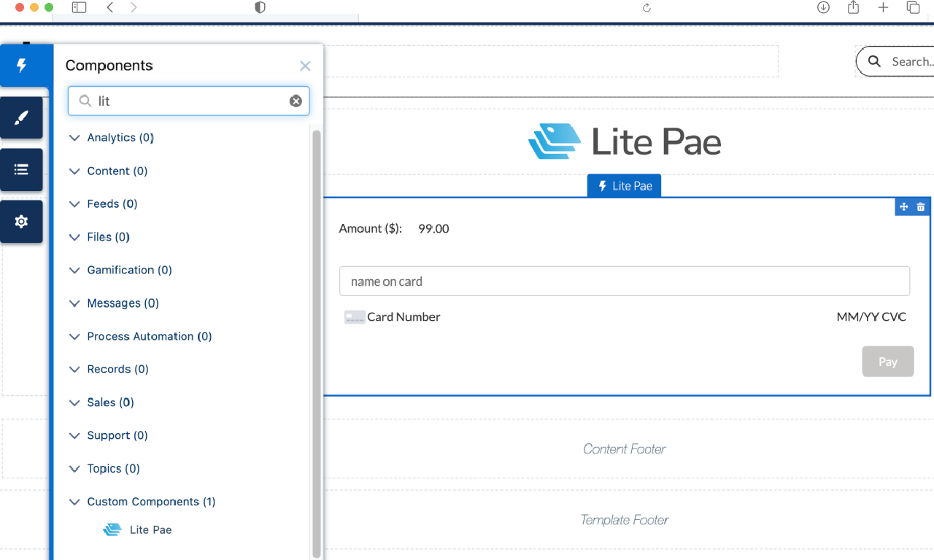
Task: Collapse the Analytics category
Action: click(x=74, y=138)
